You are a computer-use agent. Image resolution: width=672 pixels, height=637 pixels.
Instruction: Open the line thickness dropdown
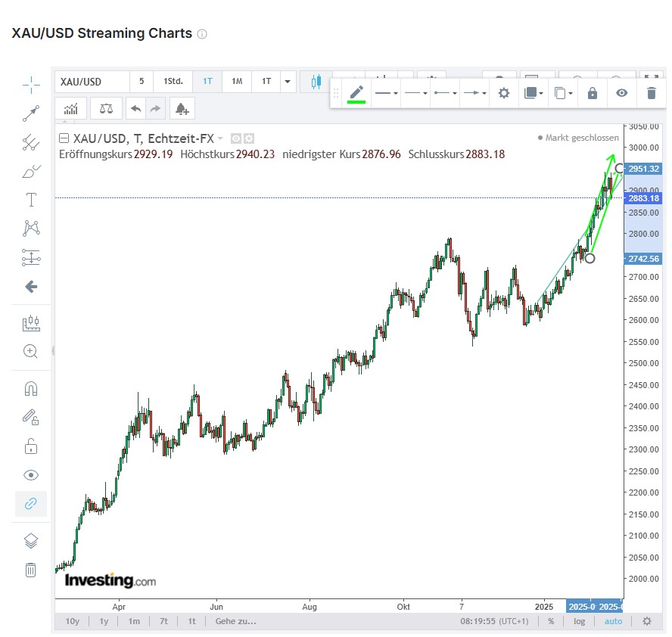point(386,93)
